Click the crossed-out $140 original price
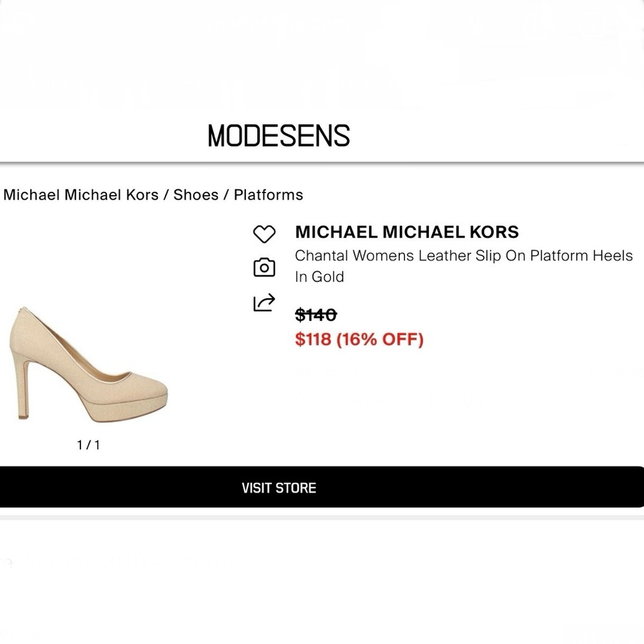644x644 pixels. click(x=315, y=315)
